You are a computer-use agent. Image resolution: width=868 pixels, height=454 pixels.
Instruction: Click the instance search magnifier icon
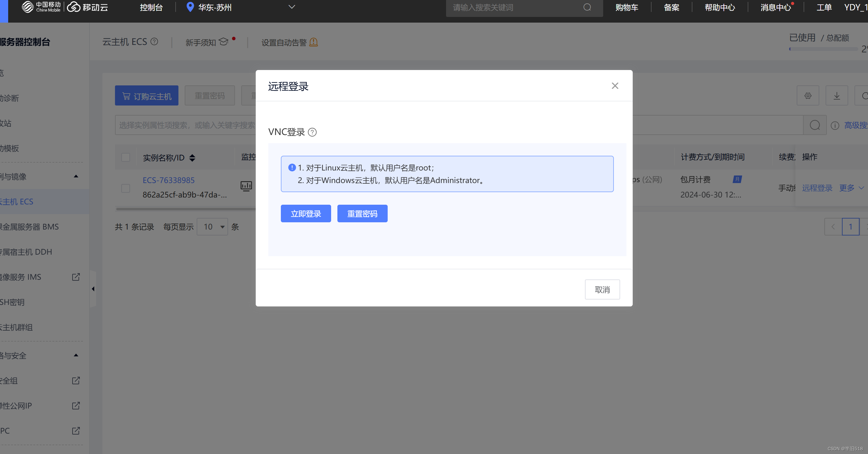815,125
